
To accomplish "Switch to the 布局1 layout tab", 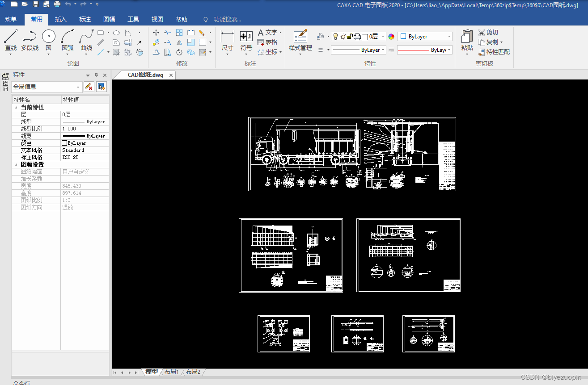I will point(171,372).
